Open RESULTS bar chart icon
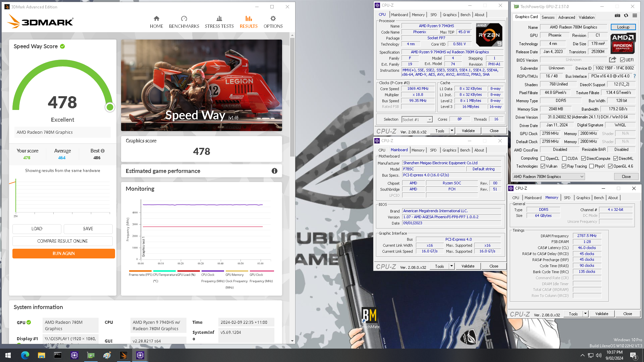This screenshot has height=362, width=644. (x=249, y=18)
